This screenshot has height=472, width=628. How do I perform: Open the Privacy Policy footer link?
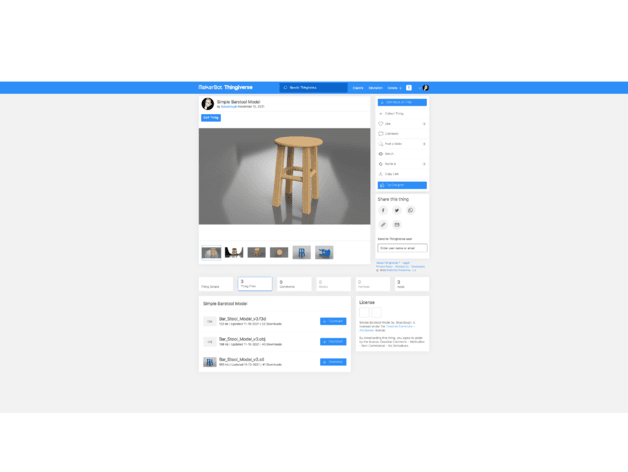[x=384, y=266]
